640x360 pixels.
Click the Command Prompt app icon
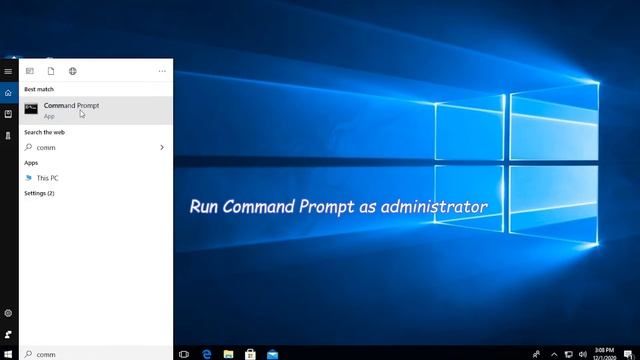click(31, 109)
